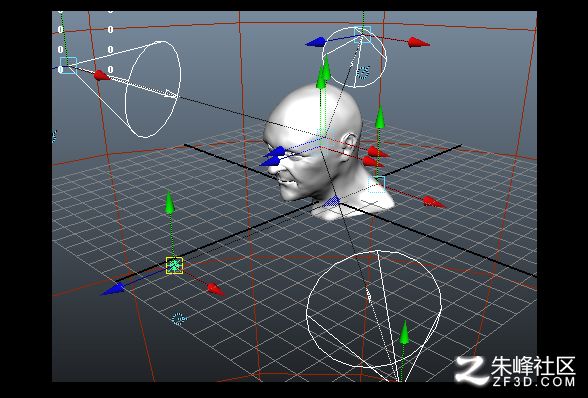This screenshot has height=398, width=588.
Task: Select the dotted cyan icon inside the top spotlight circle
Action: click(363, 72)
